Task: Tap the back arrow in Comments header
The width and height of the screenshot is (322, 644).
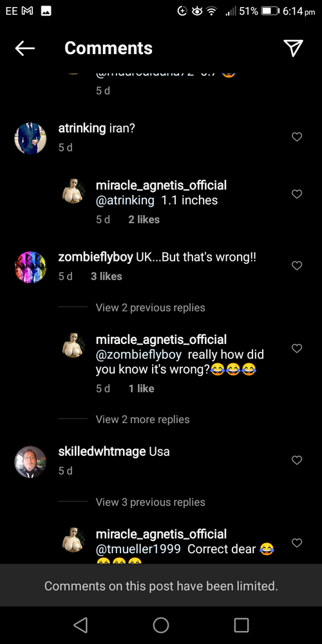Action: [x=24, y=48]
